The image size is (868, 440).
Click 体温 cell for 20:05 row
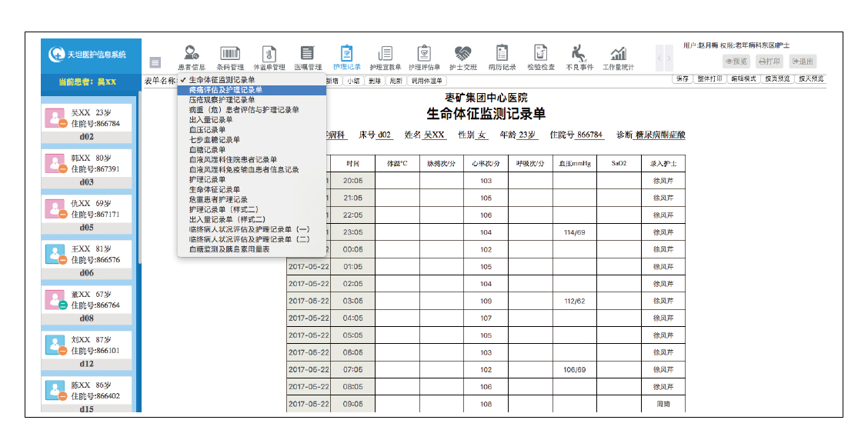(397, 181)
